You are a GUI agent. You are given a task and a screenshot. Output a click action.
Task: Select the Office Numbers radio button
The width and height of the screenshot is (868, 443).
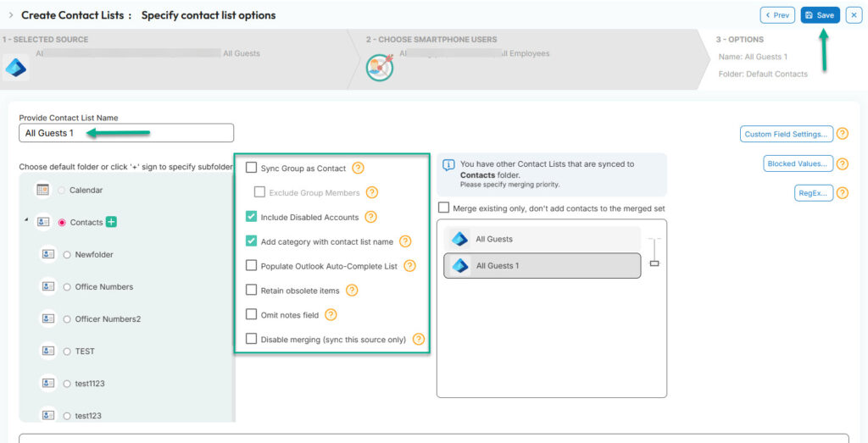pos(67,286)
